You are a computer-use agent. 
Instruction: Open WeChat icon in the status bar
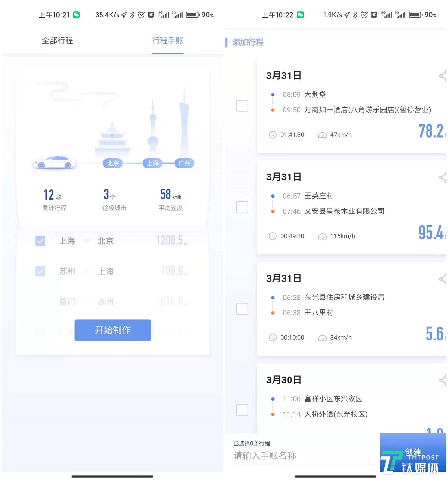[75, 14]
